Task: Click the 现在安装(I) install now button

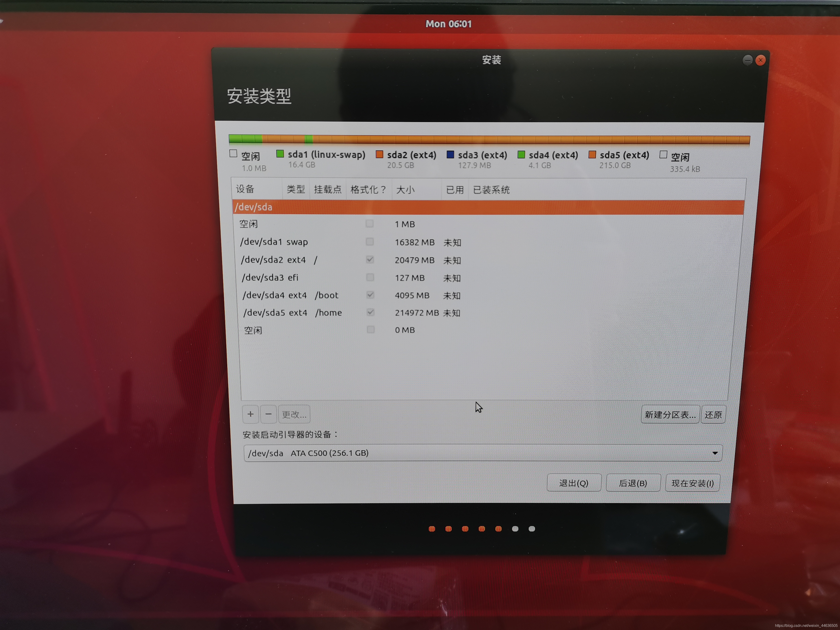Action: click(692, 483)
